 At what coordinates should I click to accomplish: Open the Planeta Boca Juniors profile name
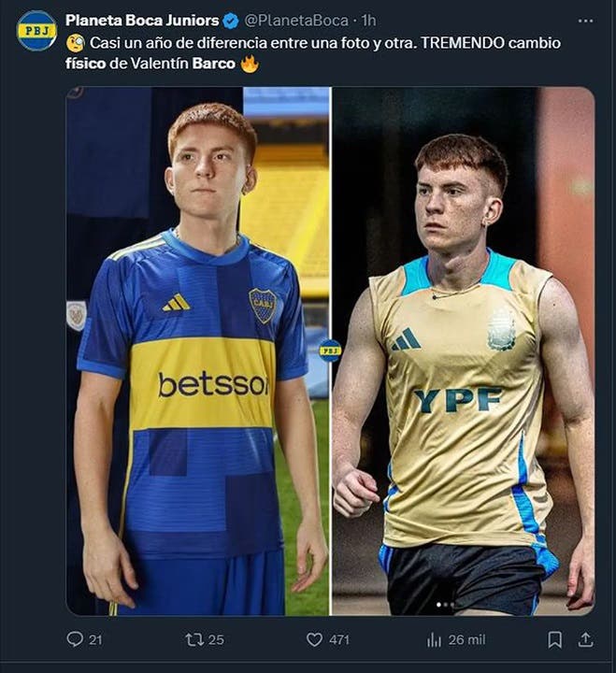pos(142,21)
